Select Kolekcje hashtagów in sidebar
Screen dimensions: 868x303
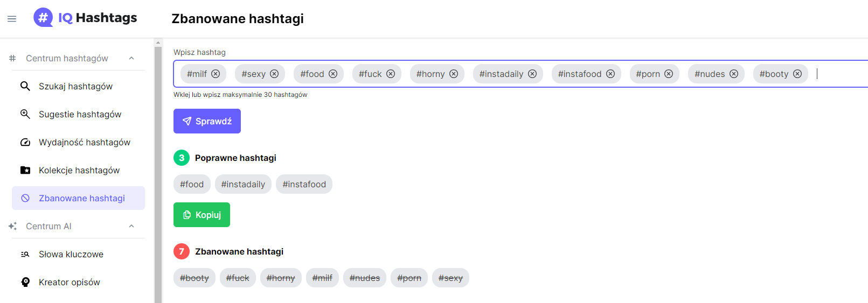pos(79,170)
